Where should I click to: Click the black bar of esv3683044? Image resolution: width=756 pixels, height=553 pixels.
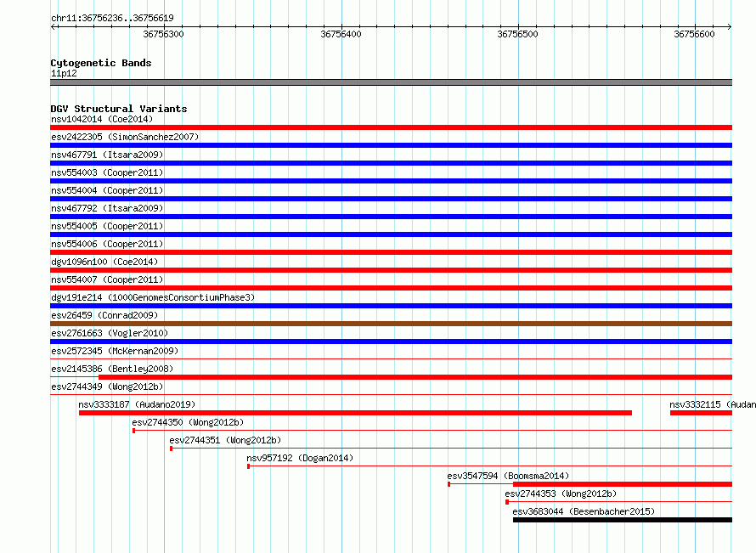(x=623, y=520)
